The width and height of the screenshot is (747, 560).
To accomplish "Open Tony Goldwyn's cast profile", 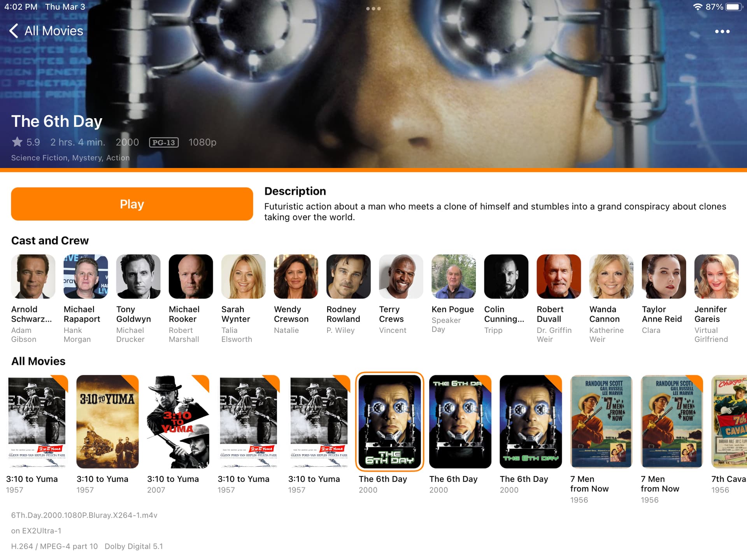I will (x=138, y=276).
